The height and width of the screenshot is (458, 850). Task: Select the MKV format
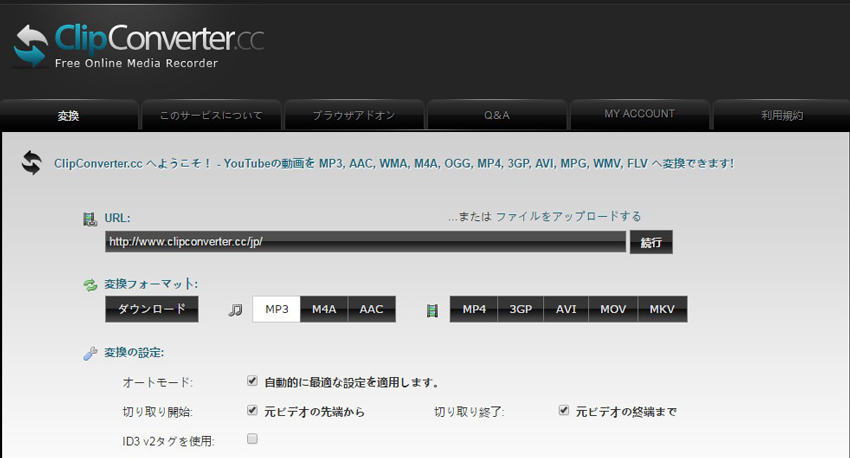pos(662,309)
